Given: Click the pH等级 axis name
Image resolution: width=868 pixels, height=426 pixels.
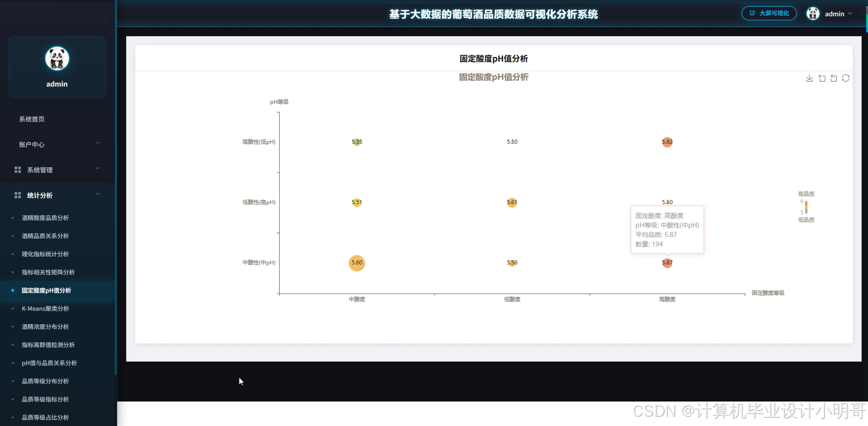Looking at the screenshot, I should [x=279, y=102].
